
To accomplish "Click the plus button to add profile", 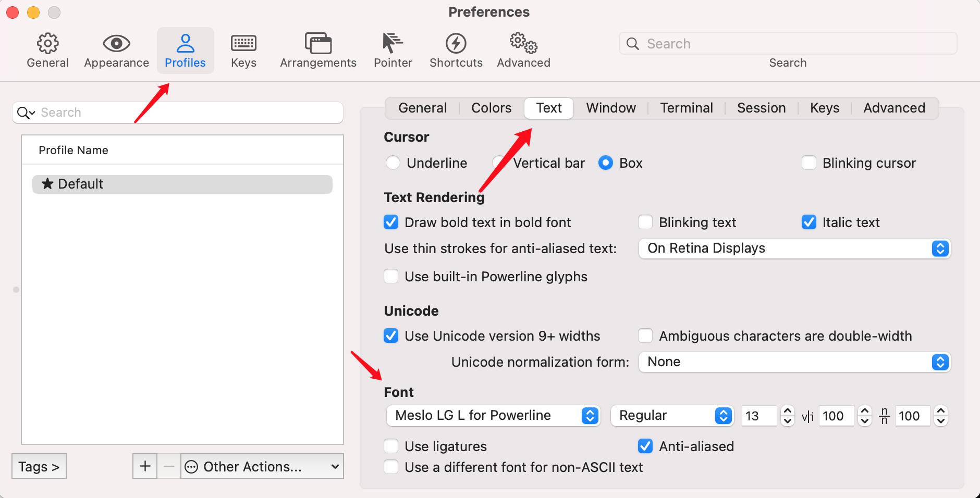I will pos(145,466).
